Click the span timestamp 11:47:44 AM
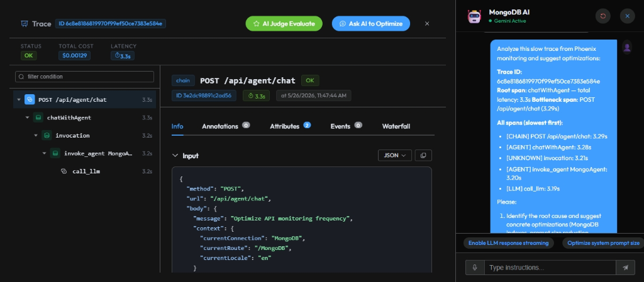 [313, 96]
